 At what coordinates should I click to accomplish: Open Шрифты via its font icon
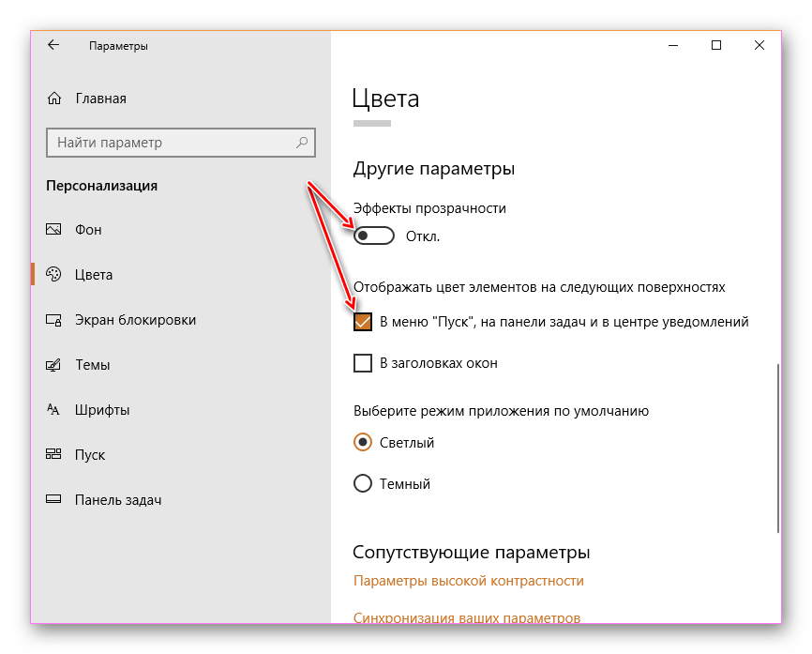53,410
